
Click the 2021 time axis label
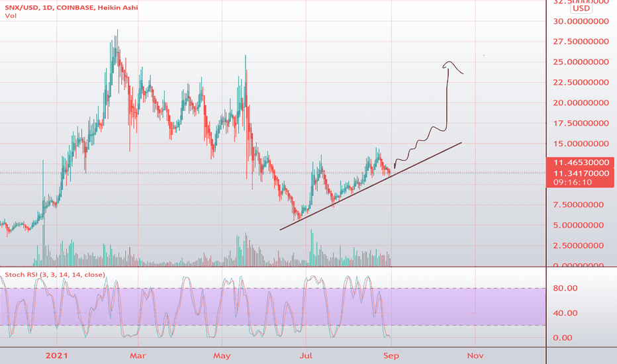[57, 356]
